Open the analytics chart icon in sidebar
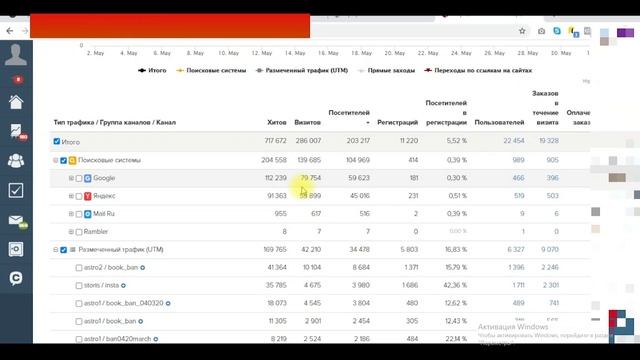The width and height of the screenshot is (640, 360). pyautogui.click(x=16, y=131)
